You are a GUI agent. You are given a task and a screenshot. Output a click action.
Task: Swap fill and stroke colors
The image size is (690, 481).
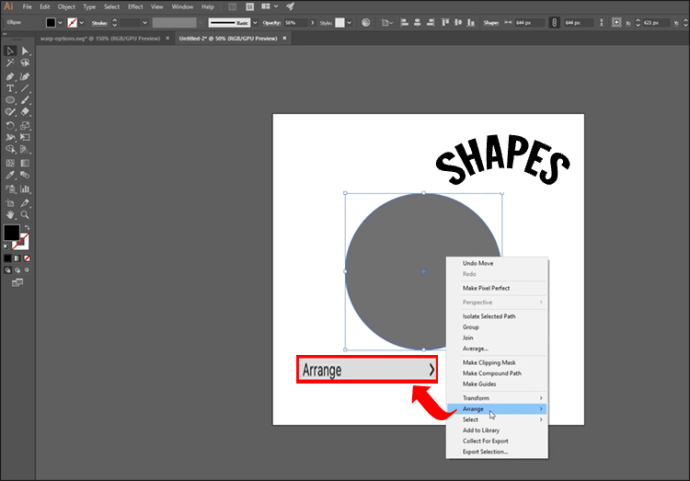click(26, 228)
